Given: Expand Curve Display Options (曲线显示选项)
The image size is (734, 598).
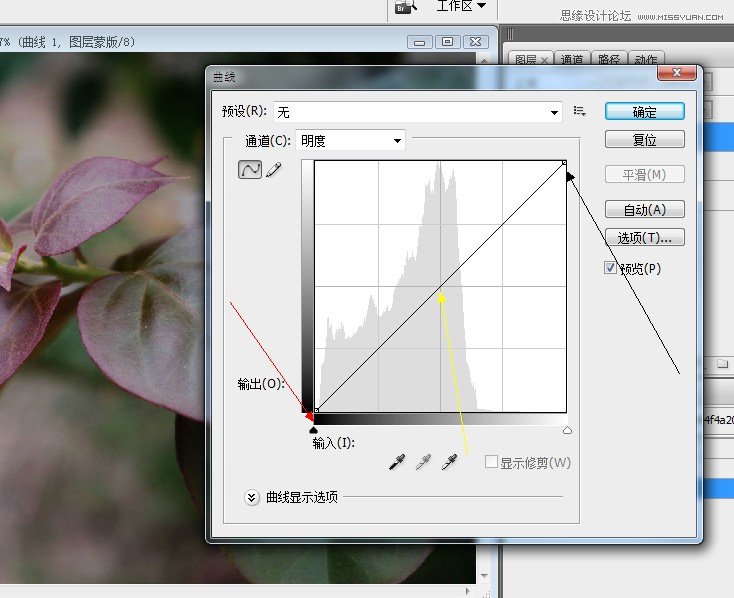Looking at the screenshot, I should click(251, 497).
